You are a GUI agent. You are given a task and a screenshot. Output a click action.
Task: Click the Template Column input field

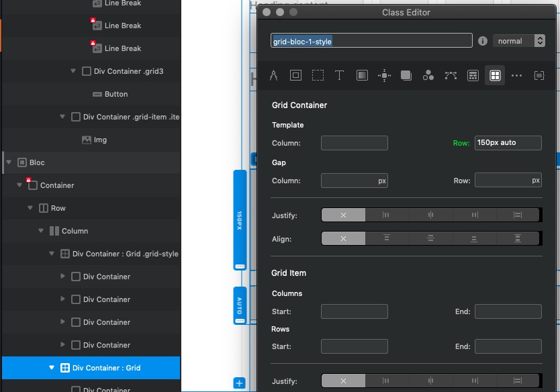[x=354, y=143]
